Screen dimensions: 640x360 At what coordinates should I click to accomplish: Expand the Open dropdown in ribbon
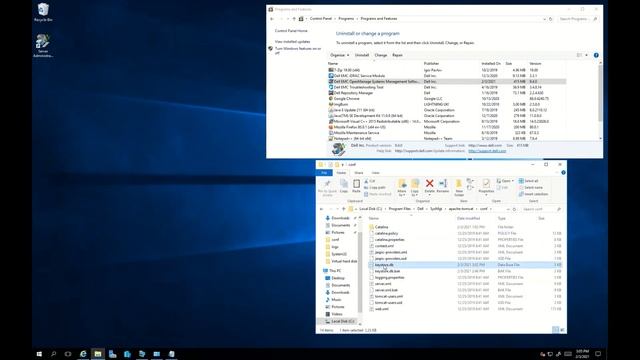512,181
